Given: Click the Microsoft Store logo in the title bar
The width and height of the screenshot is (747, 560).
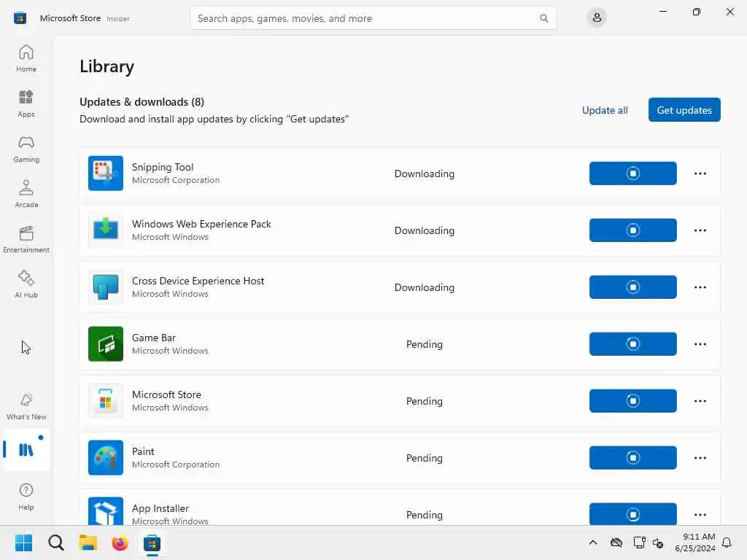Looking at the screenshot, I should [x=20, y=18].
